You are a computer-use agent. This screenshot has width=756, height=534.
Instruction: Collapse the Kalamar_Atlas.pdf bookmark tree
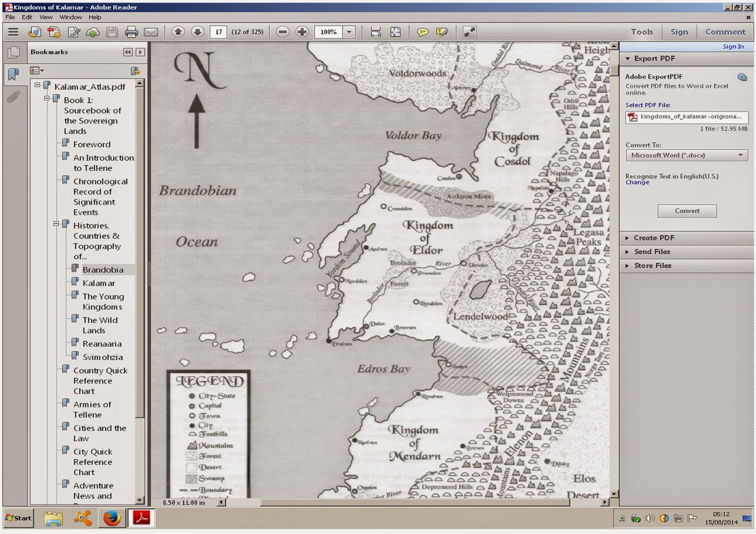pos(37,85)
